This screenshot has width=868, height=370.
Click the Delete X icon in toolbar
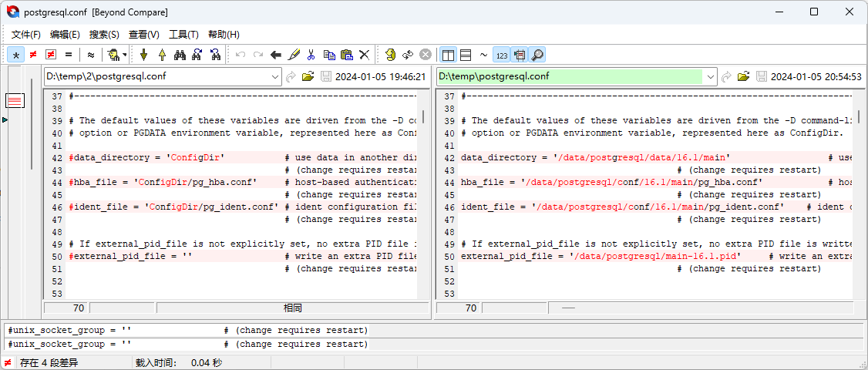[365, 55]
